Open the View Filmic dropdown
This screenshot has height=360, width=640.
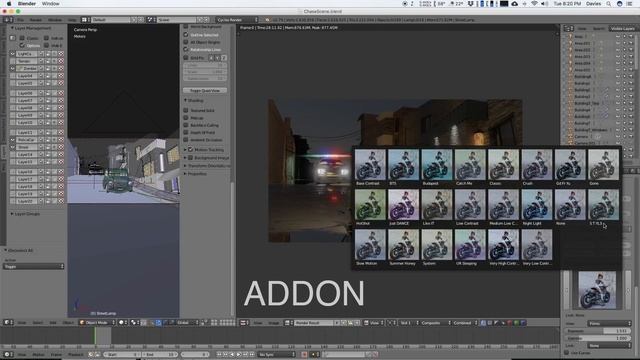point(609,324)
